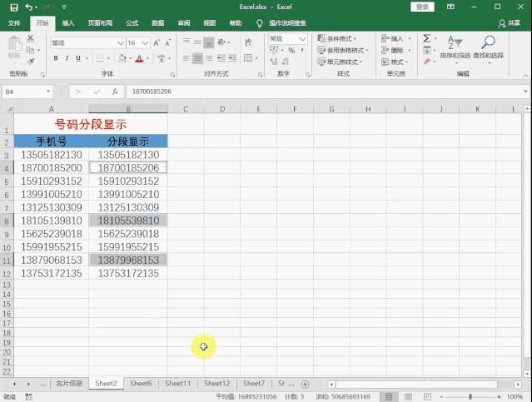532x402 pixels.
Task: Click the Share (共享) button
Action: 510,23
